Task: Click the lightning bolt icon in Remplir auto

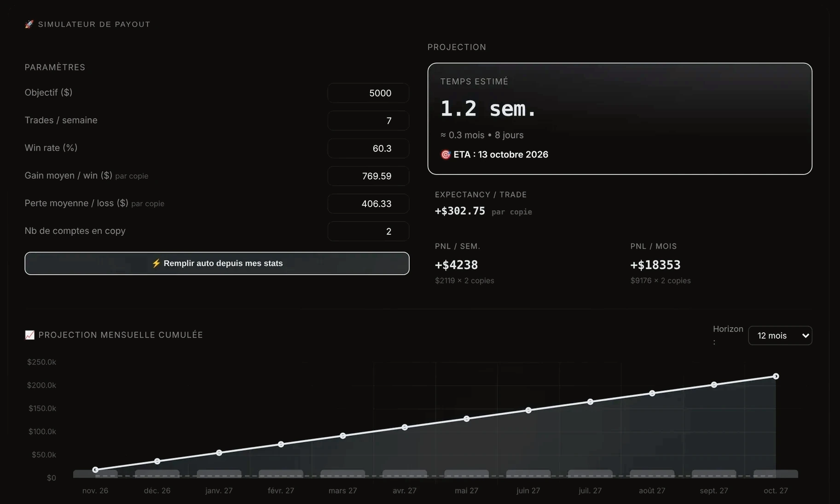Action: pyautogui.click(x=156, y=263)
